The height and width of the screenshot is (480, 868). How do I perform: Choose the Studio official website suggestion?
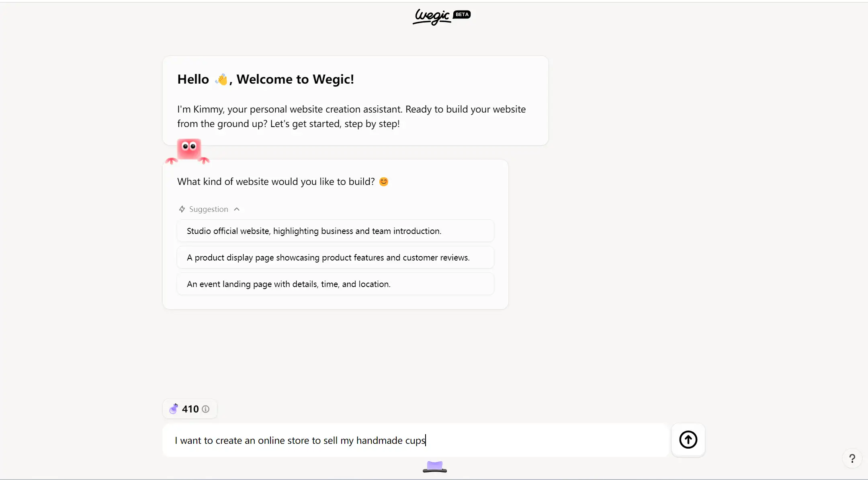(336, 231)
